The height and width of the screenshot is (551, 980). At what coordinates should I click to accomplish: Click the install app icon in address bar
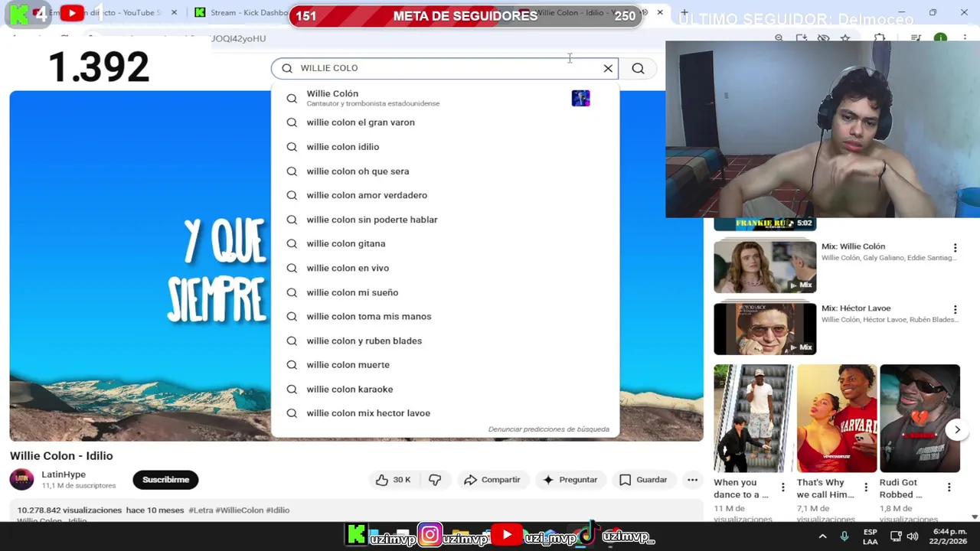pyautogui.click(x=801, y=37)
